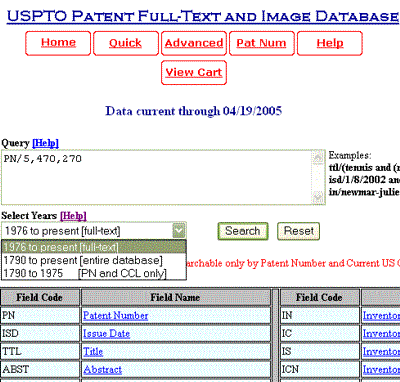Click the IC field code cell
400x382 pixels.
320,333
